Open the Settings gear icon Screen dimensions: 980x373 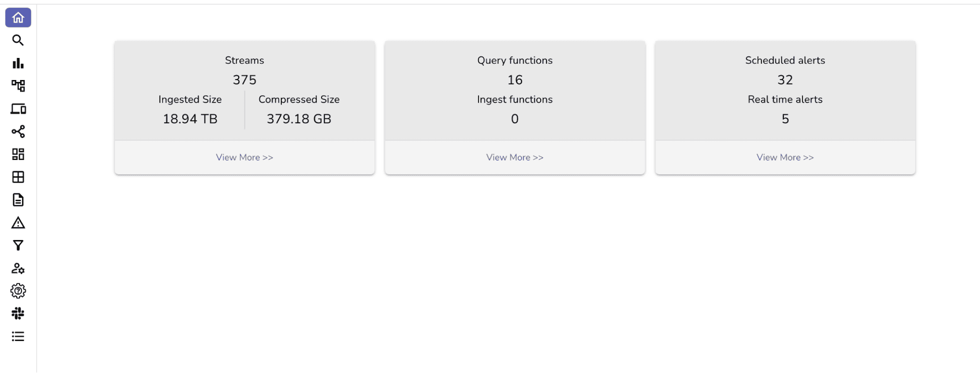coord(18,291)
